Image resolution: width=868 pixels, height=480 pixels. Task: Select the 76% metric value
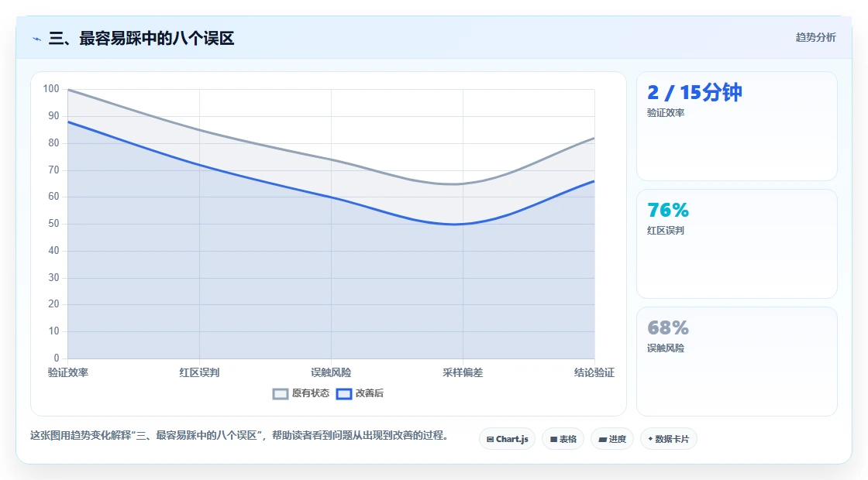click(668, 210)
